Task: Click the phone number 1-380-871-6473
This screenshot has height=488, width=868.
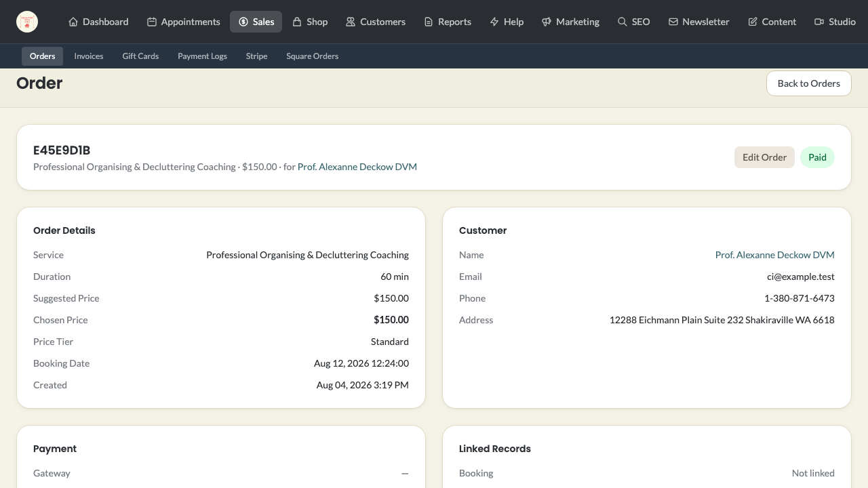Action: pyautogui.click(x=800, y=298)
